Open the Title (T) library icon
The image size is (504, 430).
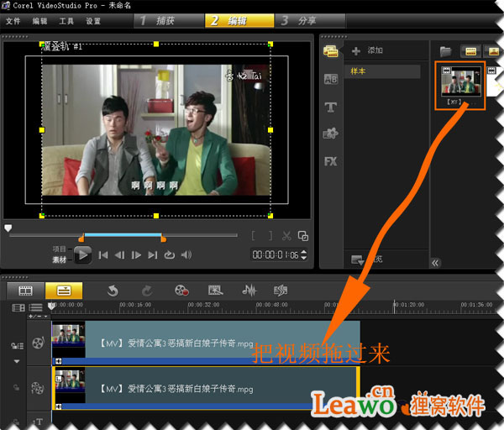(331, 107)
